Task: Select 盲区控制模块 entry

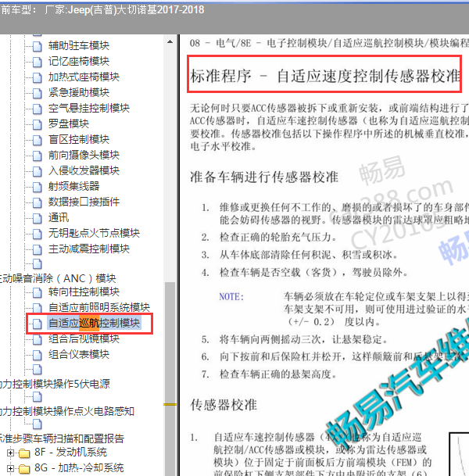Action: [79, 140]
